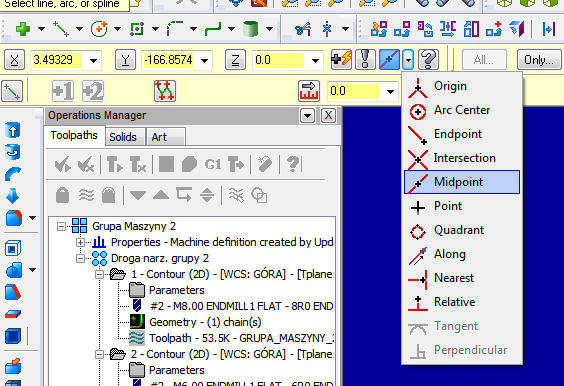
Task: Click the length ruler icon in ribbon
Action: point(309,91)
